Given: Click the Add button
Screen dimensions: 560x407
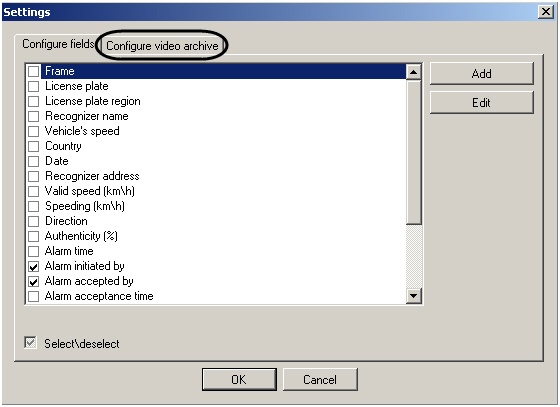Looking at the screenshot, I should [x=481, y=74].
